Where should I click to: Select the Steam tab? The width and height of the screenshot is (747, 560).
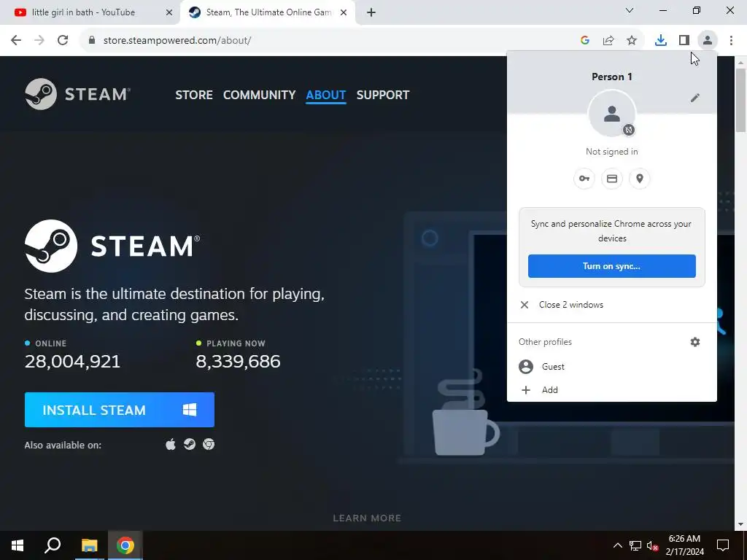pos(268,12)
